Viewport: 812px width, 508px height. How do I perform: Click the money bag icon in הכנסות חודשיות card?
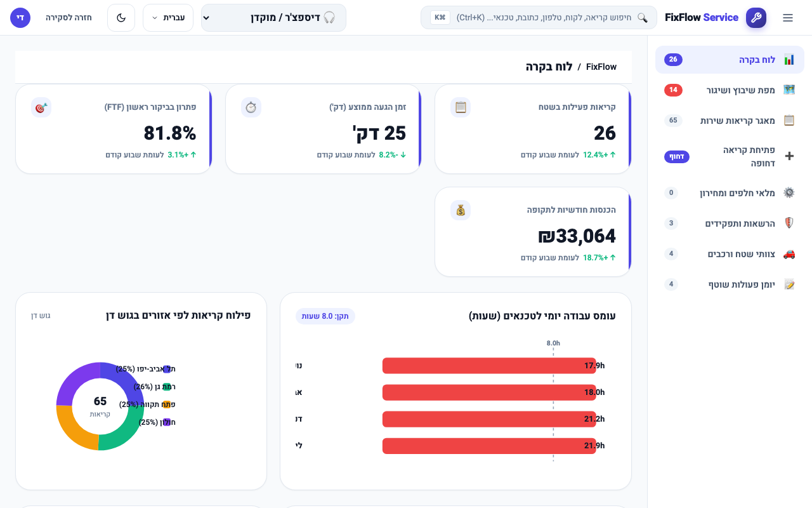461,210
